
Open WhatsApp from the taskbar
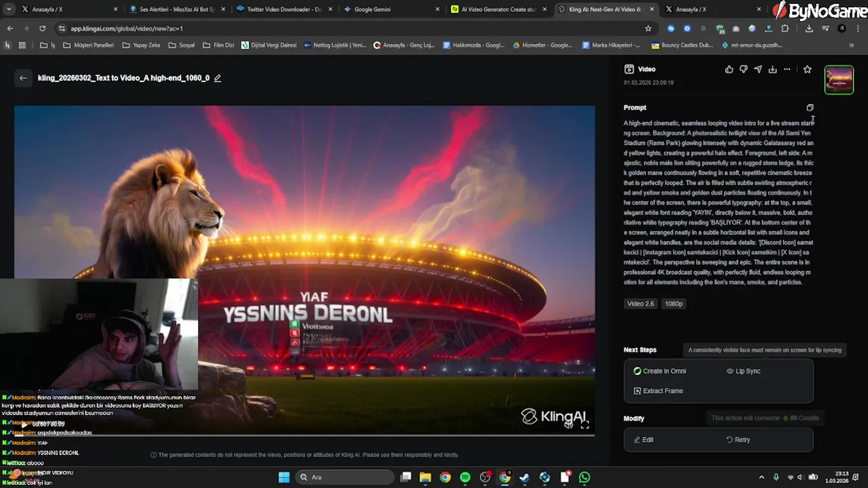(585, 477)
